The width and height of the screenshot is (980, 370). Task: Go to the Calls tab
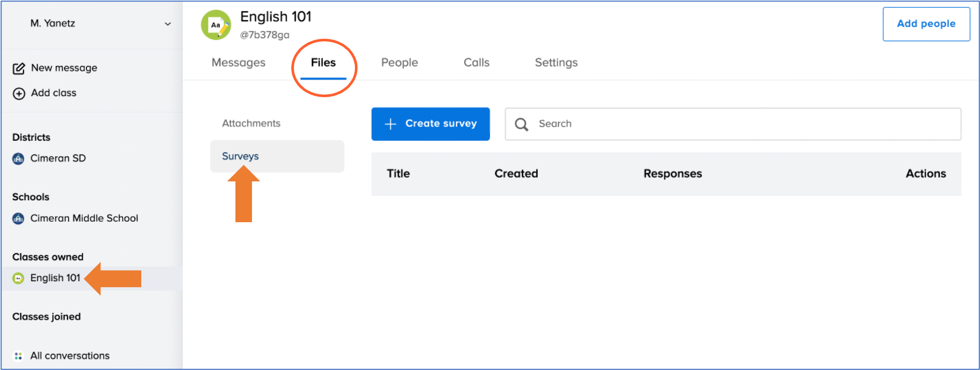pos(476,63)
